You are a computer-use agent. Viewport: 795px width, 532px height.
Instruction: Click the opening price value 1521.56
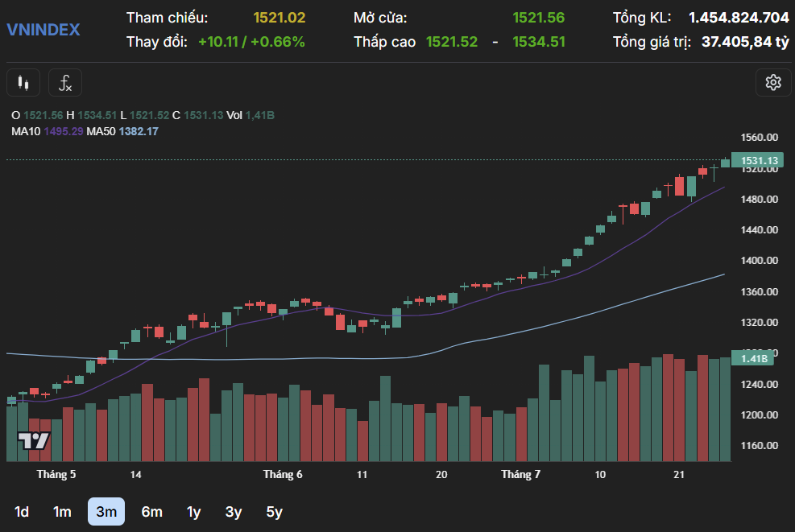[x=538, y=18]
